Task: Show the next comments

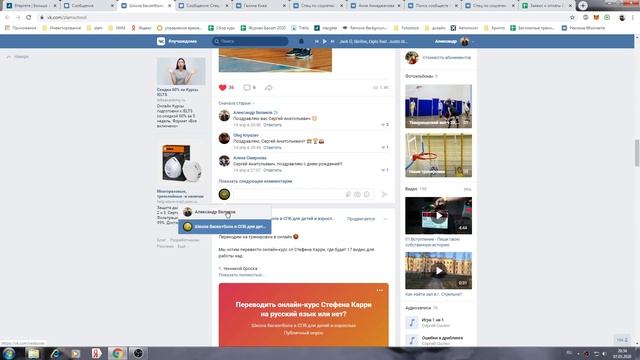Action: point(255,181)
